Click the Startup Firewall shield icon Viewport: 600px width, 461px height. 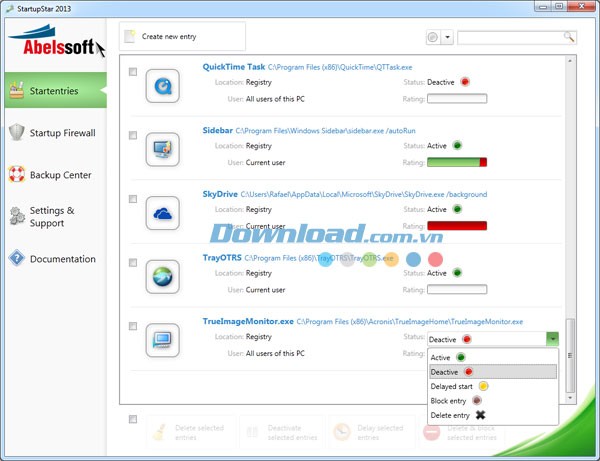pos(16,132)
